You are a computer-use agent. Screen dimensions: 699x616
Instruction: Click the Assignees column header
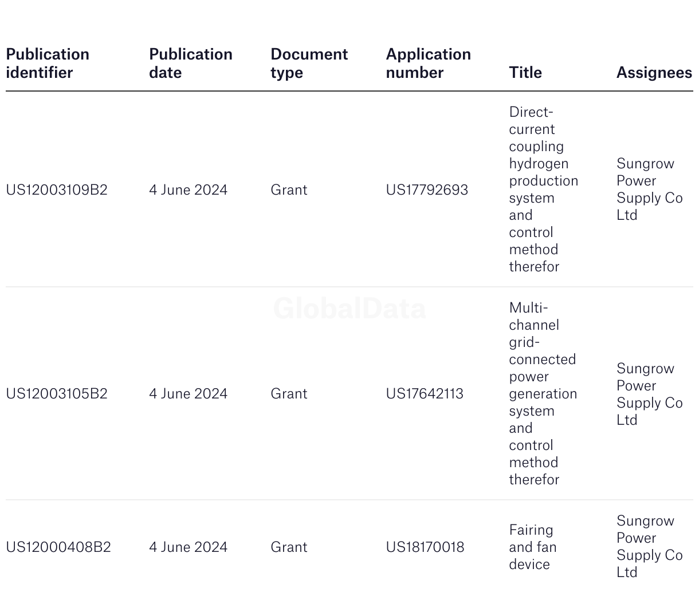[x=654, y=73]
